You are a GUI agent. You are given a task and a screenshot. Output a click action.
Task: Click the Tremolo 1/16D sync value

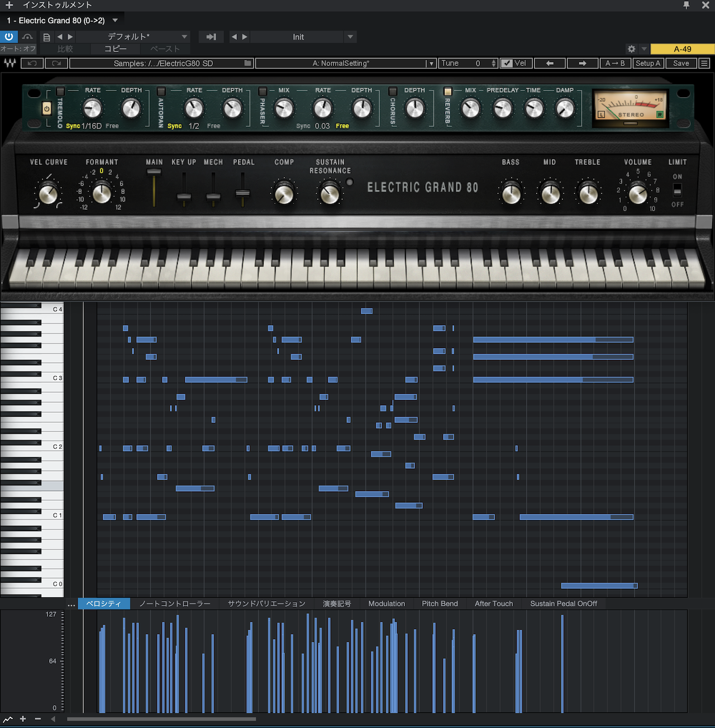point(92,126)
